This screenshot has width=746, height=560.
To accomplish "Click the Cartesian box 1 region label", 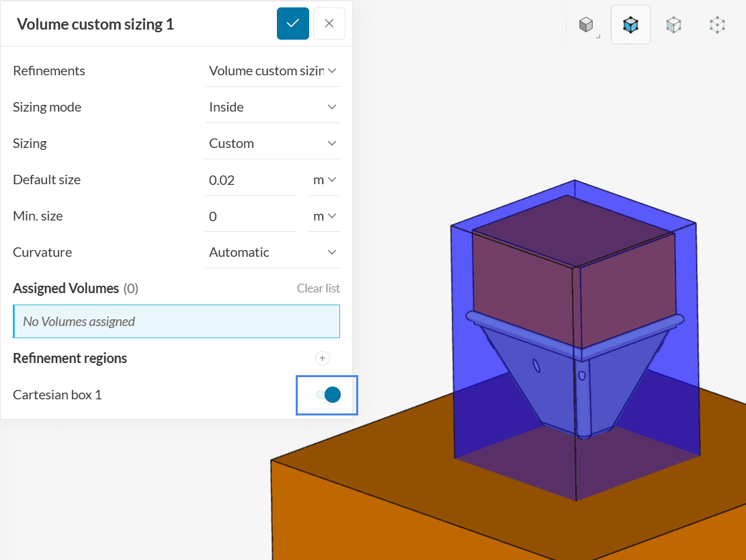I will (x=57, y=395).
